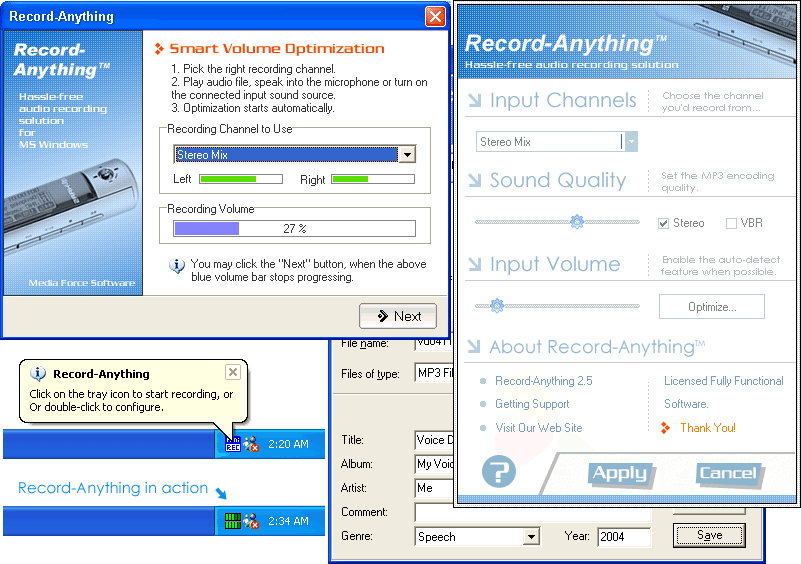This screenshot has height=564, width=801.
Task: Click the Input Volume arrow icon
Action: coord(475,264)
